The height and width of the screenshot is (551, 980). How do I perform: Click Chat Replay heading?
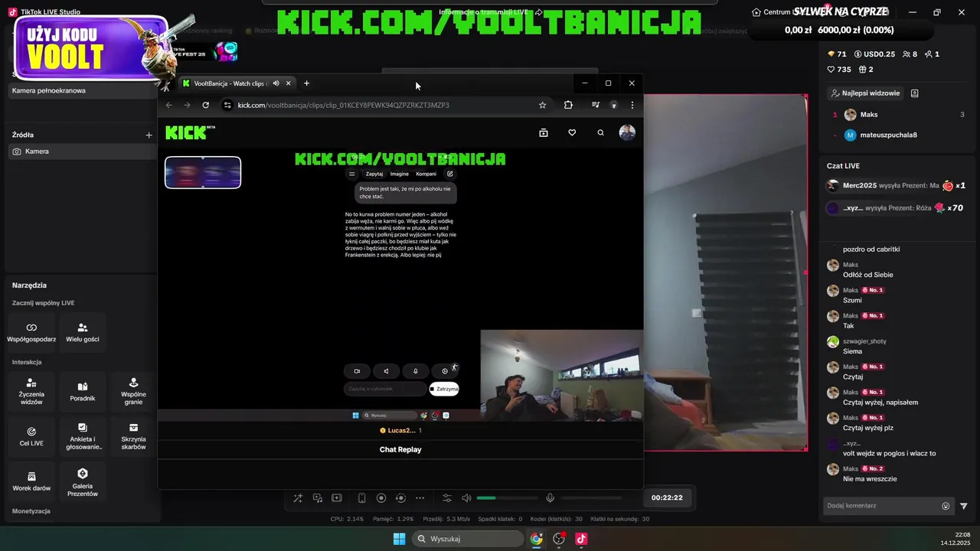pos(400,450)
